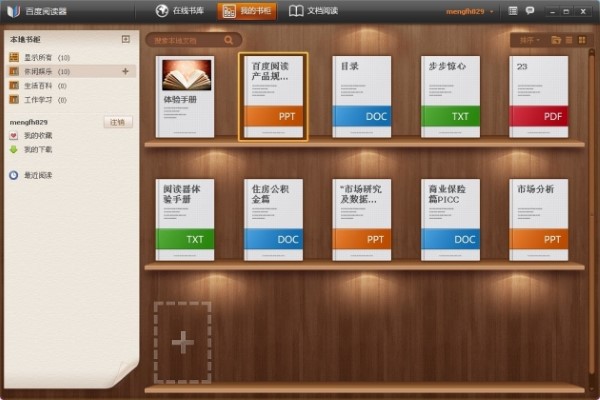This screenshot has height=400, width=600.
Task: Add a book via the empty plus slot
Action: click(x=182, y=343)
